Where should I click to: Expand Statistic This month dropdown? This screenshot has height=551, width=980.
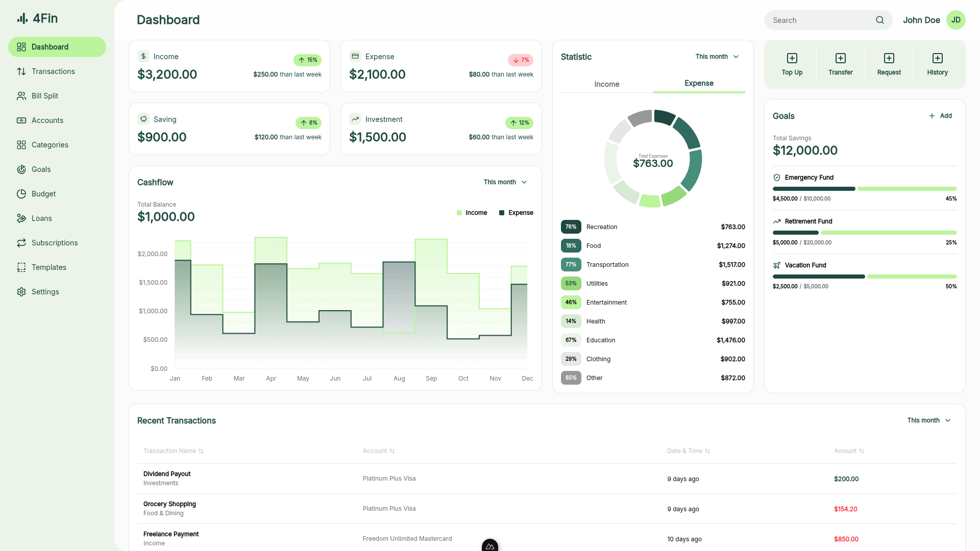717,57
